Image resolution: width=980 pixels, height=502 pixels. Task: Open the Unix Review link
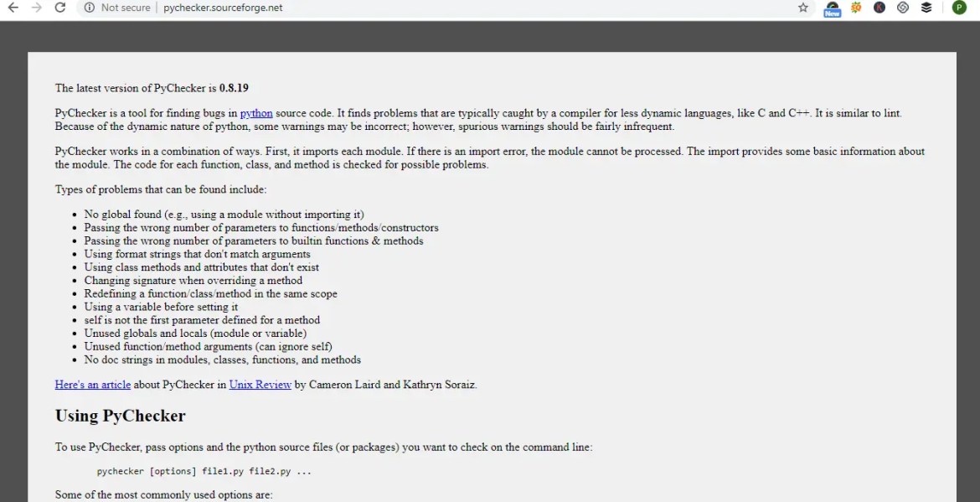pyautogui.click(x=260, y=385)
